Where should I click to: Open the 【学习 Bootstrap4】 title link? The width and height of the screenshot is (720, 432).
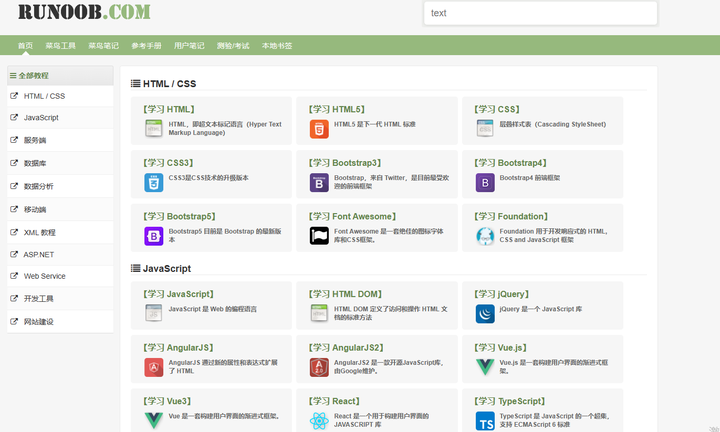pyautogui.click(x=510, y=163)
